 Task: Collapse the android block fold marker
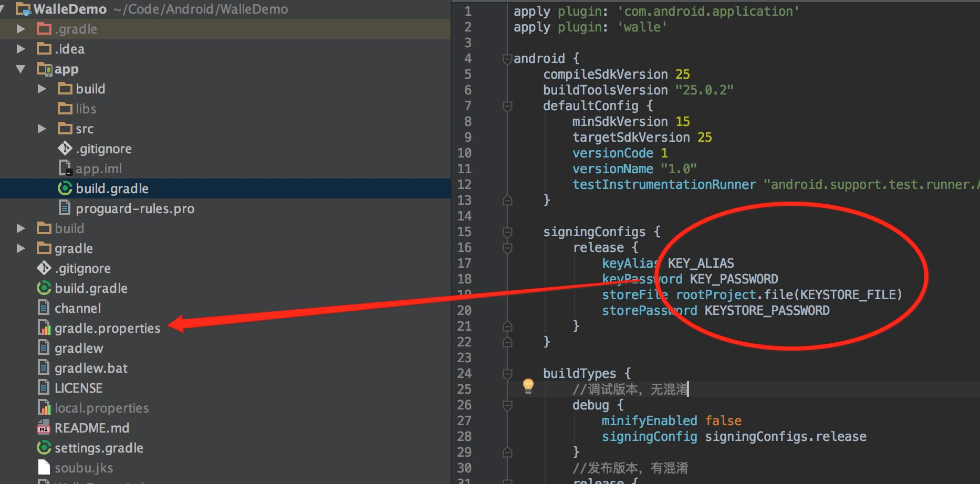tap(507, 59)
